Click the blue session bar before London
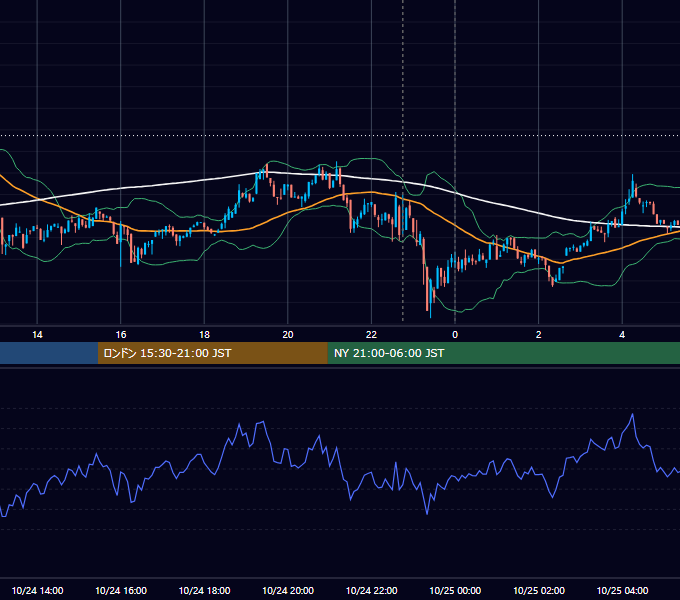The width and height of the screenshot is (680, 600). pos(49,353)
